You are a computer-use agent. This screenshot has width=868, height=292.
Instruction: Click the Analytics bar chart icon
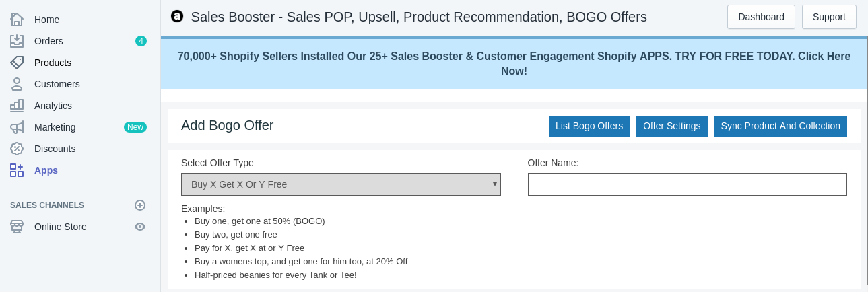(x=17, y=106)
